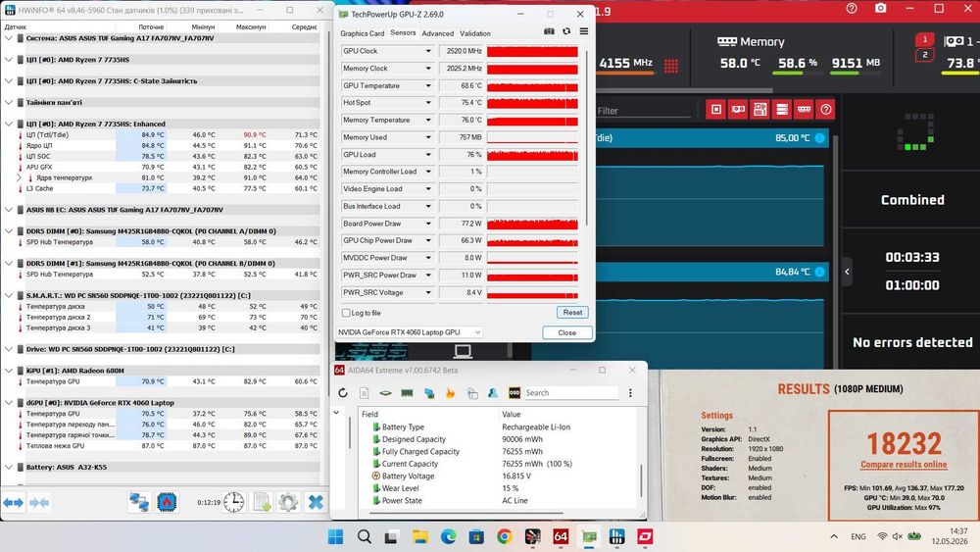Click AIDA64 user person icon
The height and width of the screenshot is (552, 980).
(x=493, y=392)
